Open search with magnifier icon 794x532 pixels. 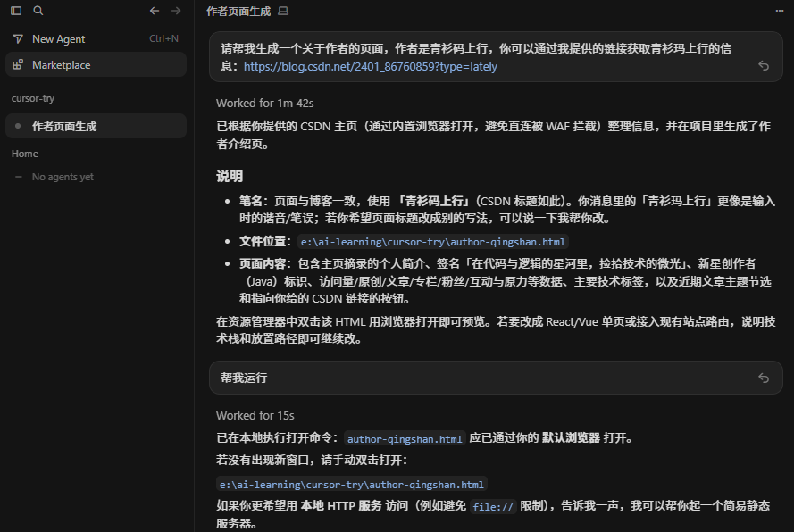pos(38,11)
